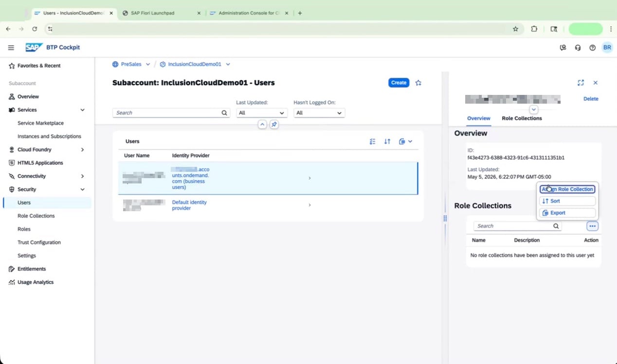
Task: Collapse the filter header with up chevron
Action: (262, 125)
